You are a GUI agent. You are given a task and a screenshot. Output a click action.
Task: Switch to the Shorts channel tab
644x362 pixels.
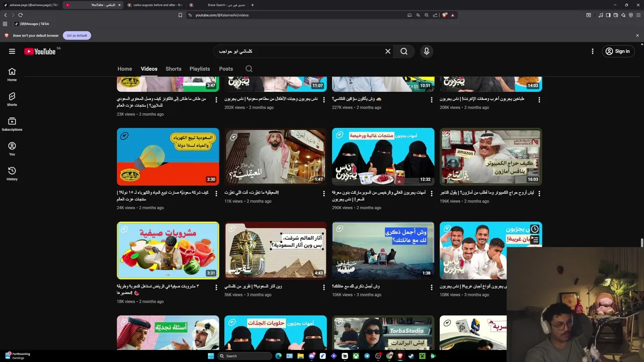click(174, 69)
